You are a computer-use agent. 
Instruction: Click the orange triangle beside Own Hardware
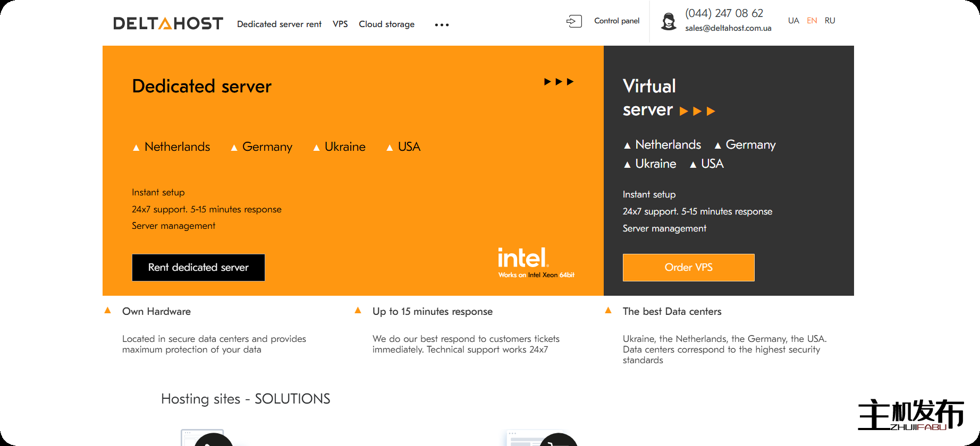tap(108, 311)
